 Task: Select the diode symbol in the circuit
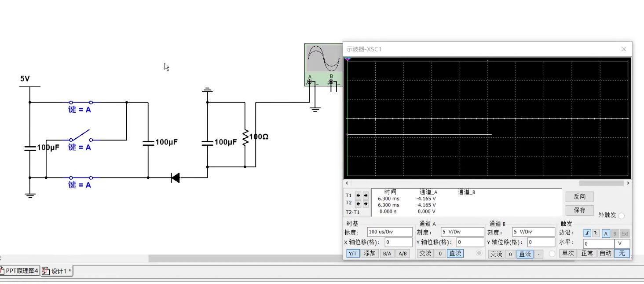pyautogui.click(x=176, y=178)
